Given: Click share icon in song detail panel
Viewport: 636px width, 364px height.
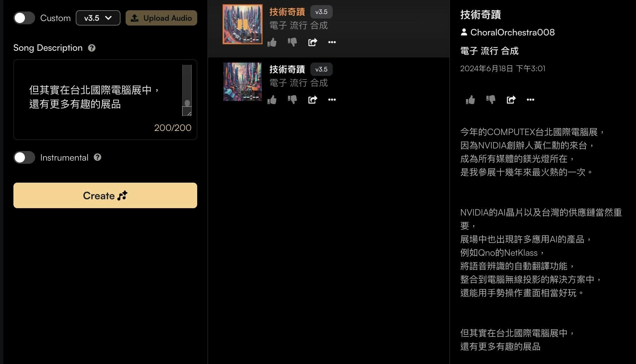Looking at the screenshot, I should 511,100.
